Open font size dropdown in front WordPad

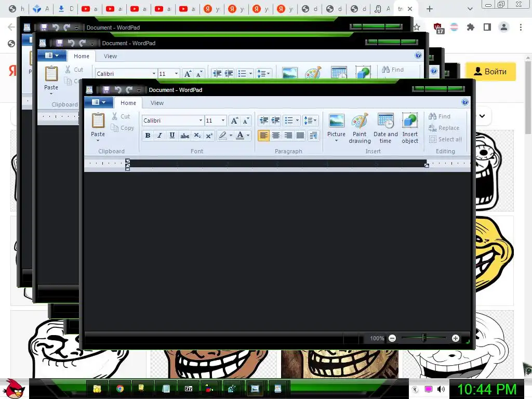tap(223, 121)
